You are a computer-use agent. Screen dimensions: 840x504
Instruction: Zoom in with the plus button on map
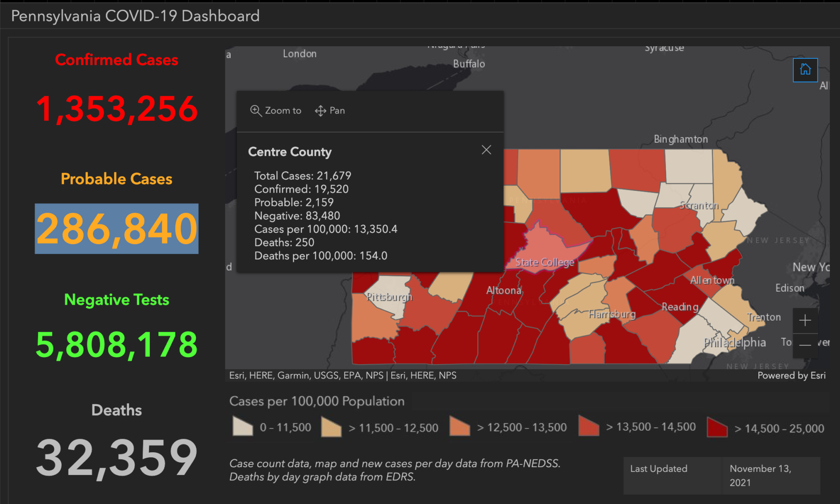805,320
